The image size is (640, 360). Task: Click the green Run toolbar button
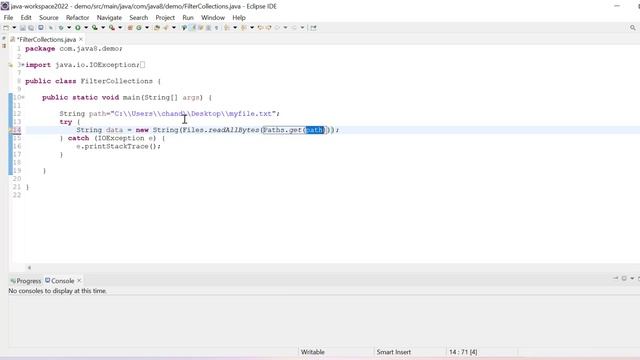click(78, 28)
